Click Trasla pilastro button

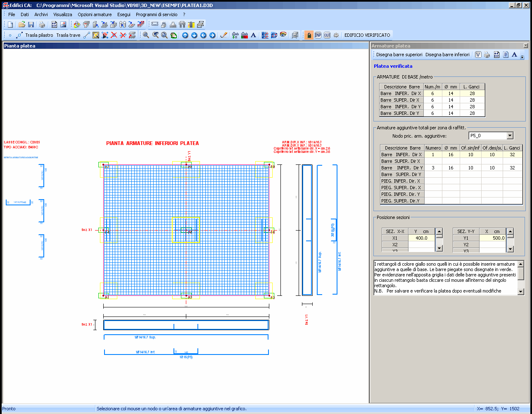click(x=39, y=35)
